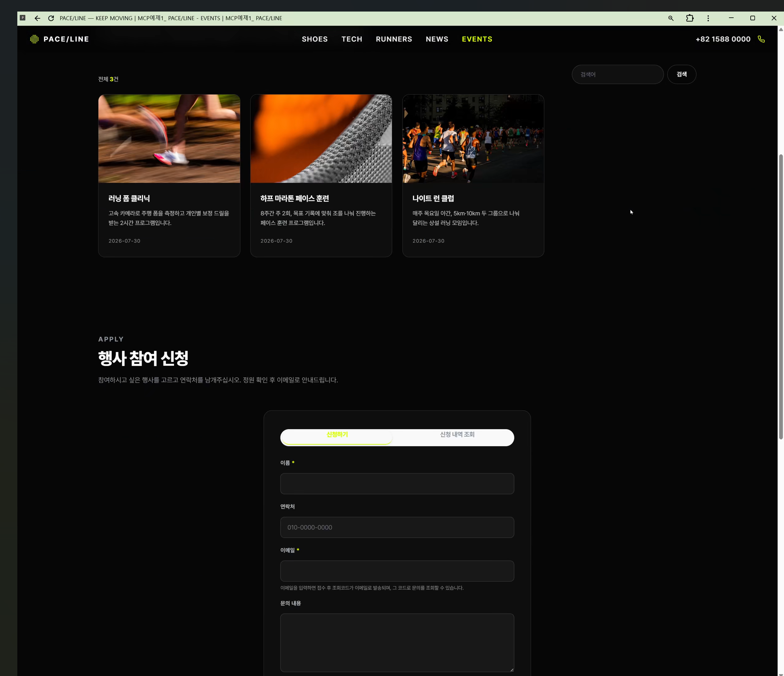The width and height of the screenshot is (784, 676).
Task: Click the scrollbar up arrow
Action: click(x=780, y=29)
